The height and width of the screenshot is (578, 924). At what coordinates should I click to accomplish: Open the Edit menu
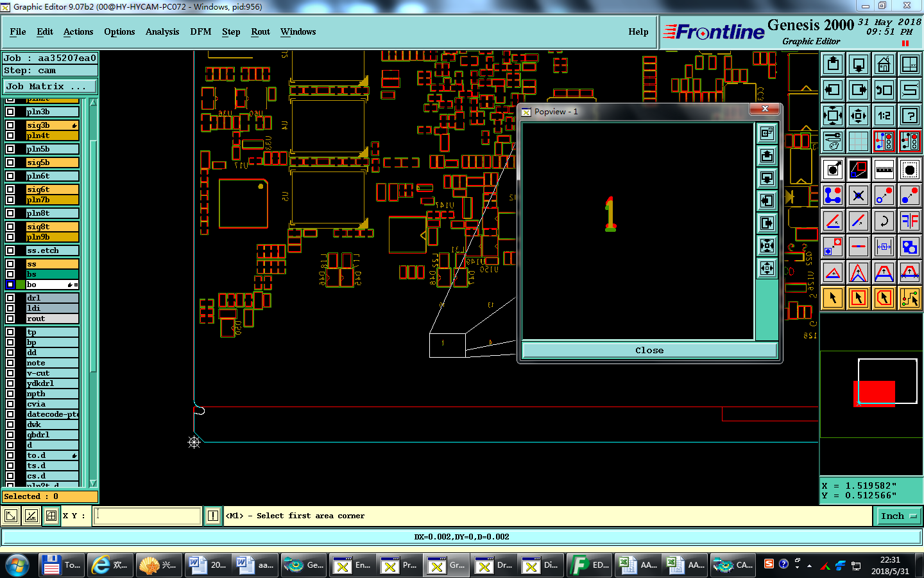[45, 31]
